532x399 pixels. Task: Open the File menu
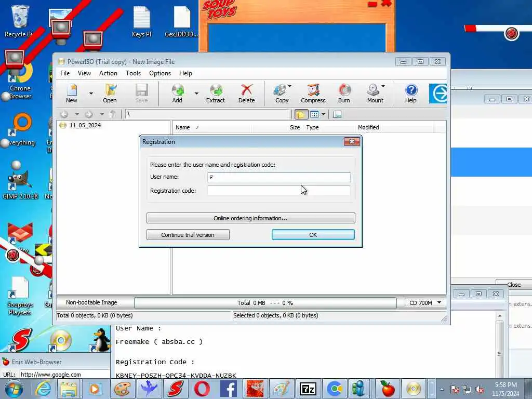click(x=65, y=73)
